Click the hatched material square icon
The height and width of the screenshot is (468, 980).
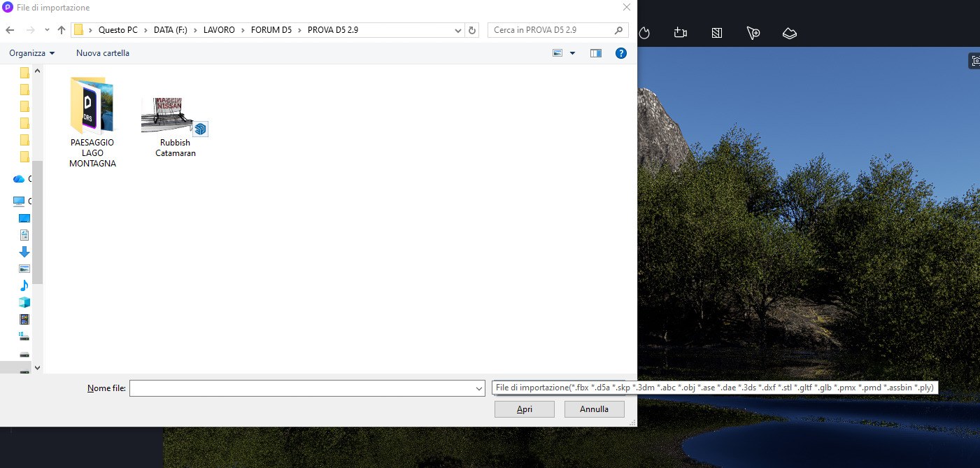pyautogui.click(x=716, y=33)
